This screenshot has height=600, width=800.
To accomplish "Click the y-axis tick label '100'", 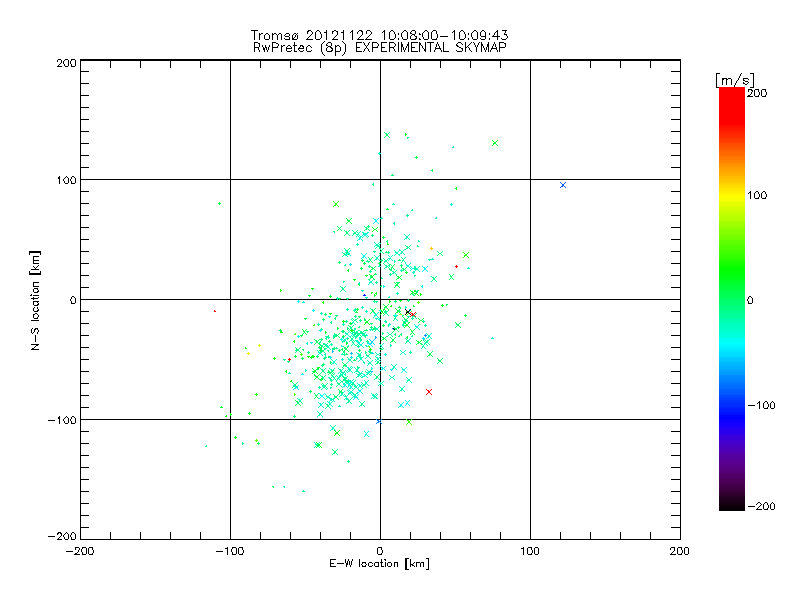I will [66, 180].
